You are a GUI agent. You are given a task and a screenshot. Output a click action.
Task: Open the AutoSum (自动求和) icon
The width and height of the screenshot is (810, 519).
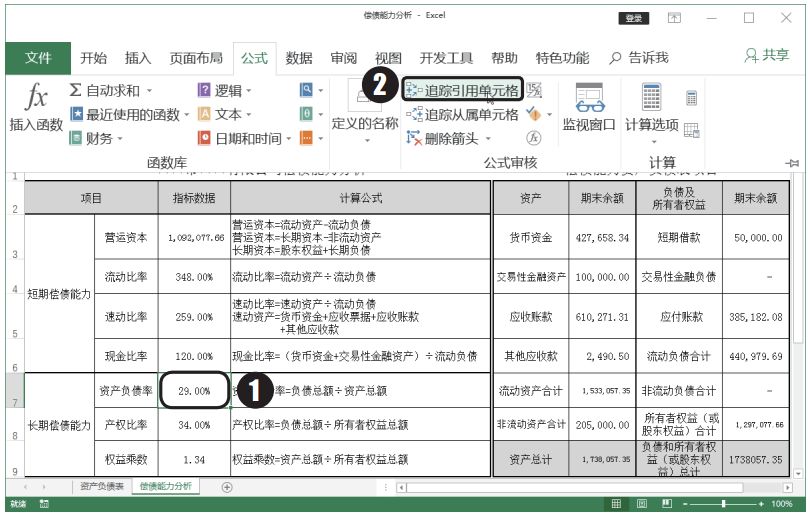click(x=75, y=90)
